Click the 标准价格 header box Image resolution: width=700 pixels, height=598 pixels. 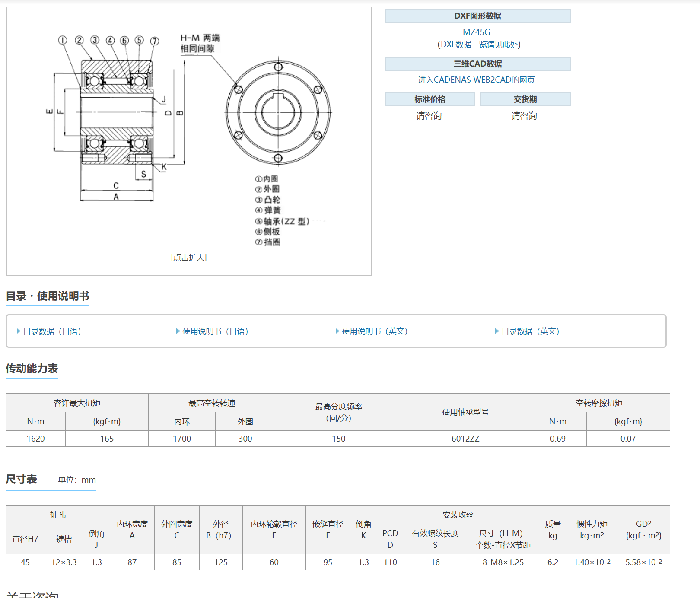click(x=430, y=99)
